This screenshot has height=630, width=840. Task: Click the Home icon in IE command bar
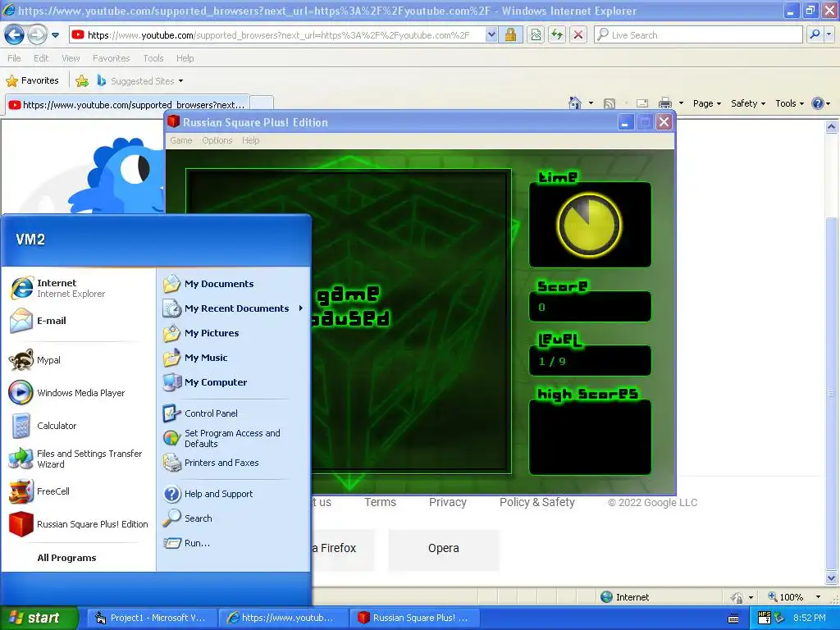point(575,103)
